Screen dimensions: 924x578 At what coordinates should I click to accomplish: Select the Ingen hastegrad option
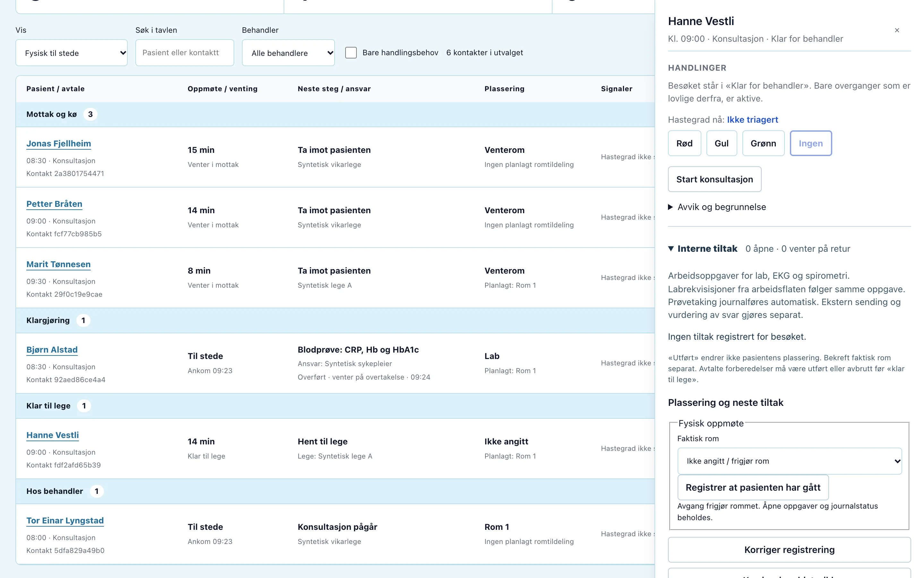811,143
